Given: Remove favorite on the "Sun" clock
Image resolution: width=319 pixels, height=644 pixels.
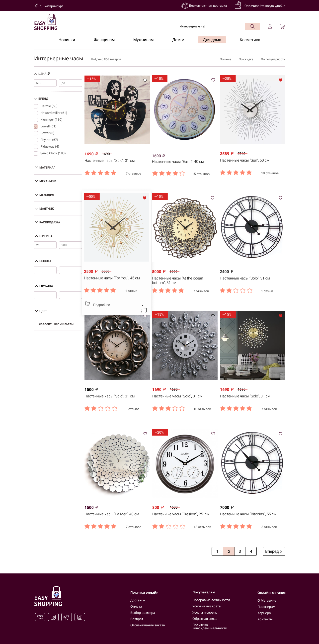Looking at the screenshot, I should (x=281, y=80).
